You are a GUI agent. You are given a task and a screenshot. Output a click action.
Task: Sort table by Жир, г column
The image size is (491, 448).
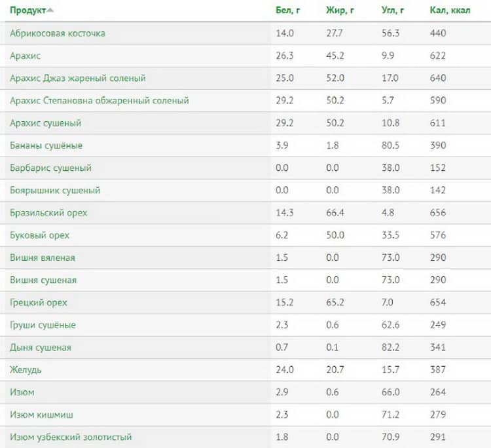tap(340, 10)
